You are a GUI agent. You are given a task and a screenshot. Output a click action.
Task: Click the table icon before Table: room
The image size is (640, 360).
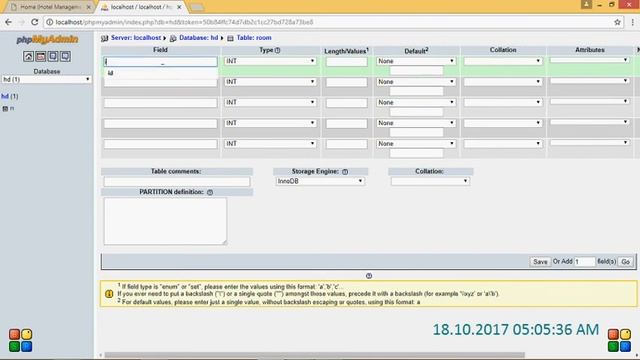click(230, 38)
